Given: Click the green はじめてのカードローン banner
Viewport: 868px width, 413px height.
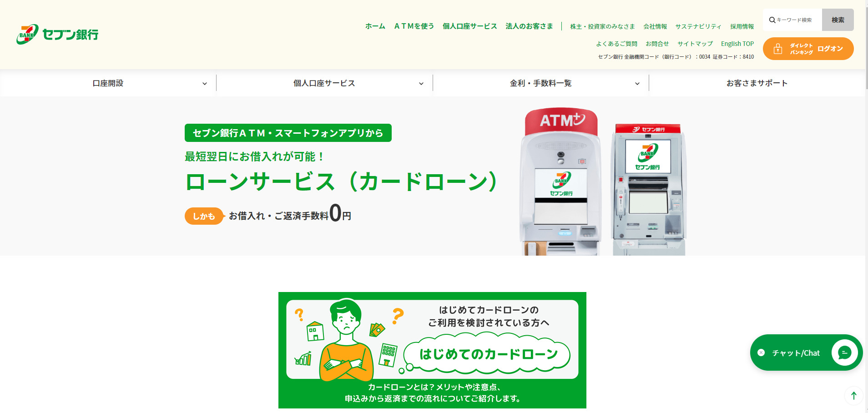Looking at the screenshot, I should (432, 350).
